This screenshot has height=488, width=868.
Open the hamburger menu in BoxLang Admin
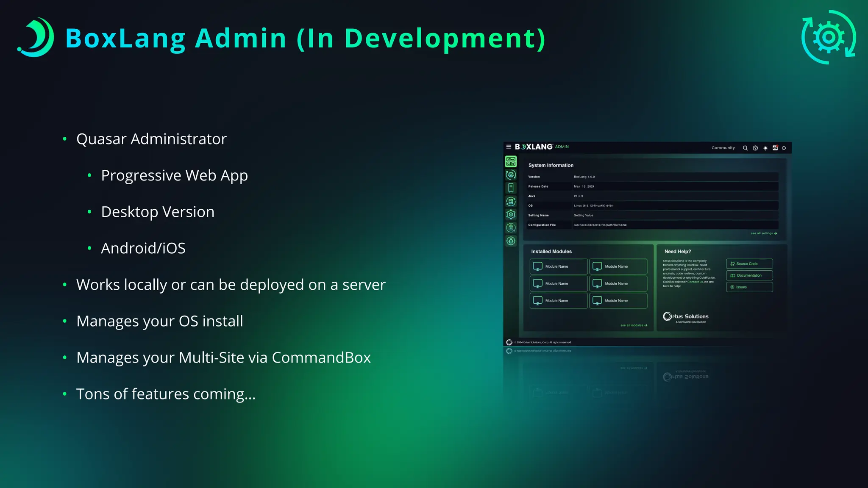click(509, 147)
